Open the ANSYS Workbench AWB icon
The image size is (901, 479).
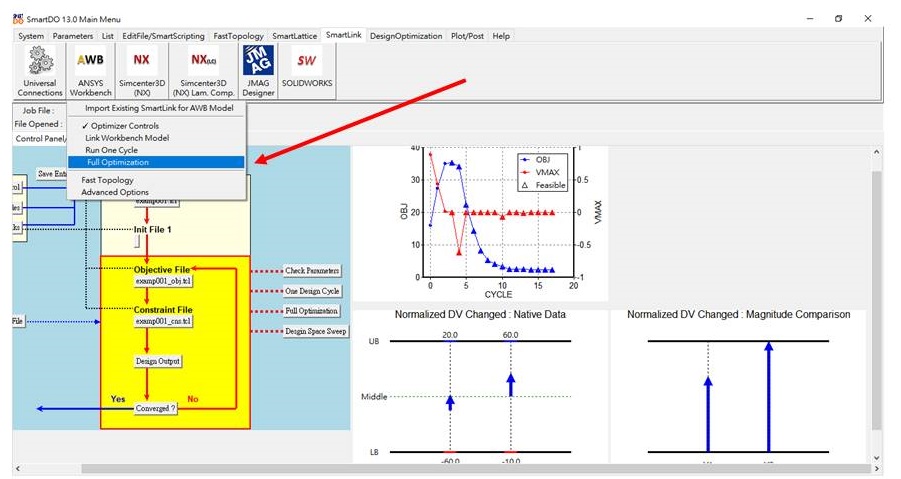tap(91, 62)
